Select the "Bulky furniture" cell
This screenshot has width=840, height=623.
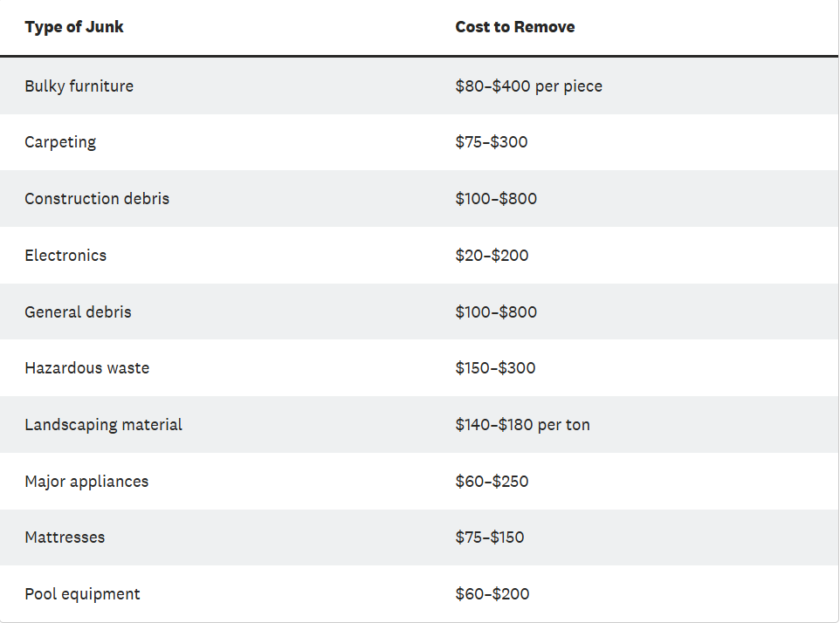click(x=79, y=86)
